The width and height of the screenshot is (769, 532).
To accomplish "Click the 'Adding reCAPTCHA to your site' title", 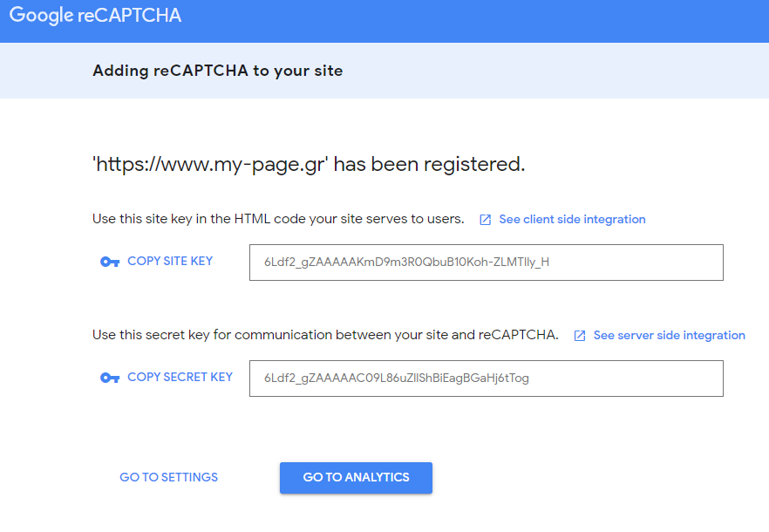I will 218,71.
